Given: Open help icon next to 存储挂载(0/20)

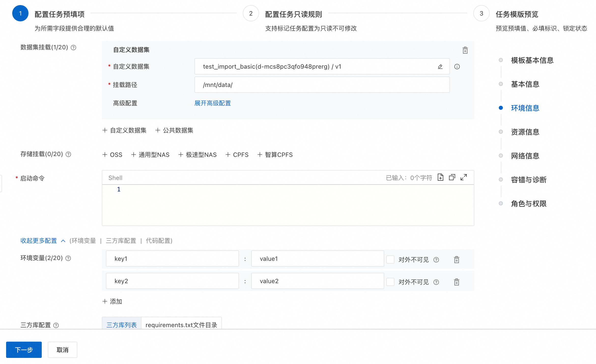Looking at the screenshot, I should click(x=68, y=154).
